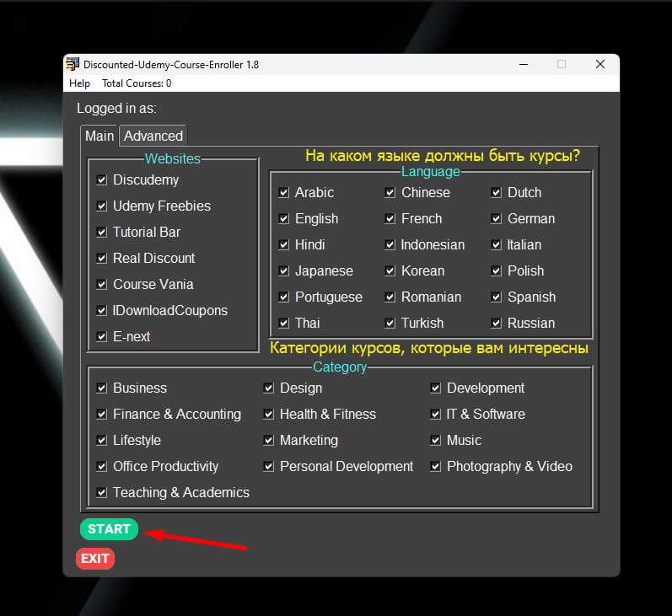The image size is (672, 616).
Task: Uncheck the E-next website checkbox
Action: [101, 337]
